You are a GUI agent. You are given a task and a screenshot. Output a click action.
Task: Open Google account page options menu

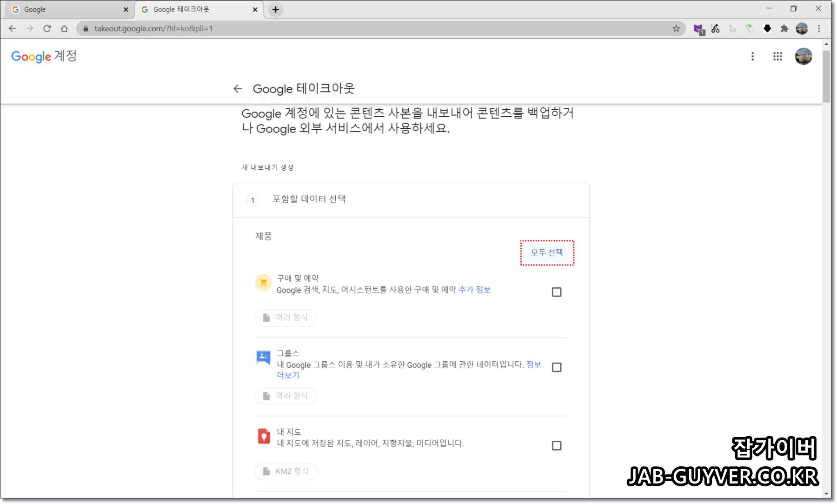[x=752, y=56]
